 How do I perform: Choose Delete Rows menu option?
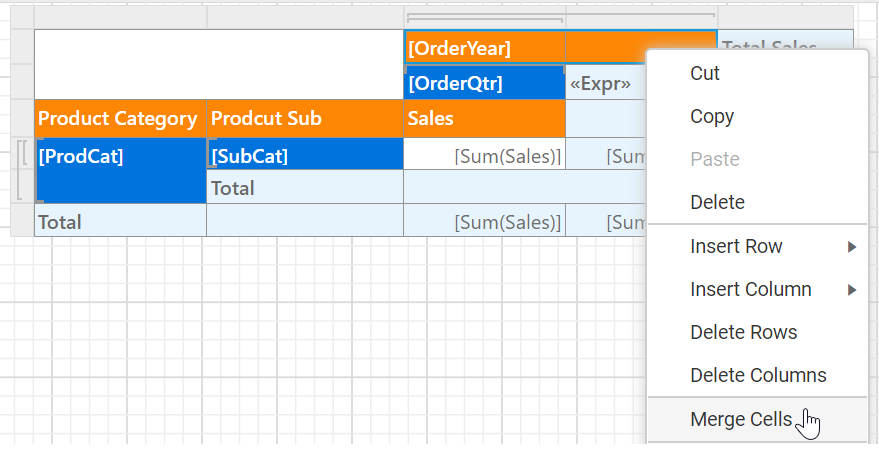743,332
